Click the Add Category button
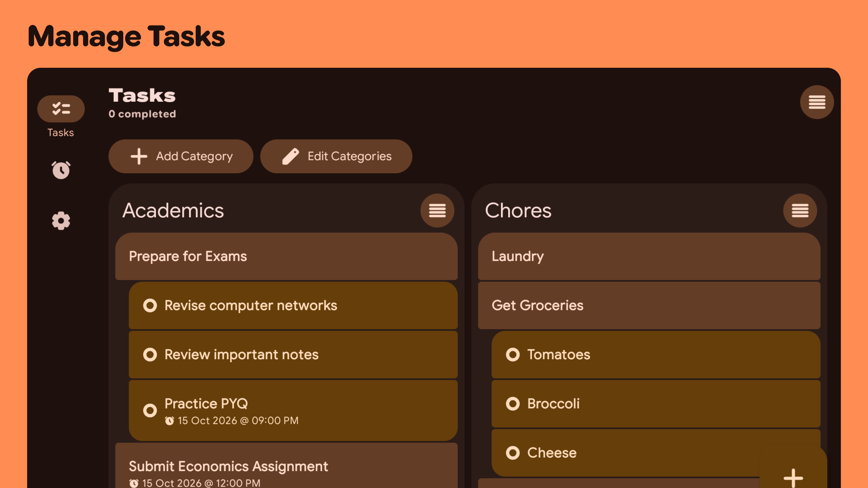Image resolution: width=868 pixels, height=488 pixels. point(181,156)
